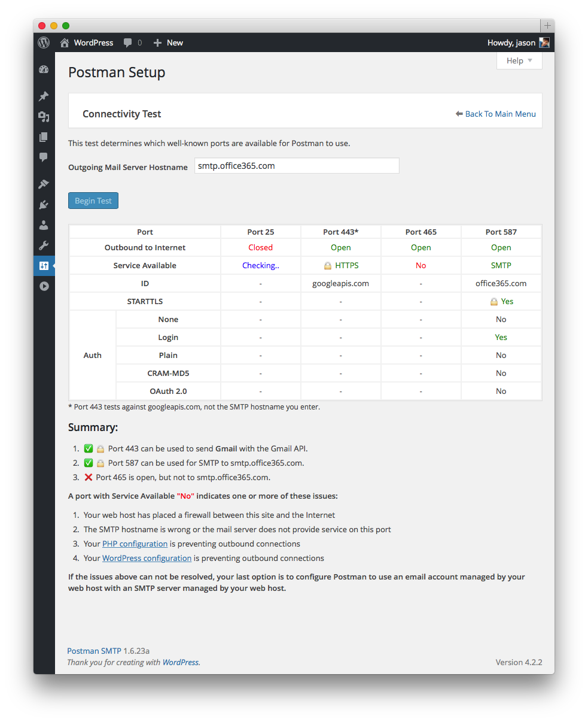The image size is (588, 722).
Task: Click the 'office365.com' ID cell
Action: tap(501, 283)
